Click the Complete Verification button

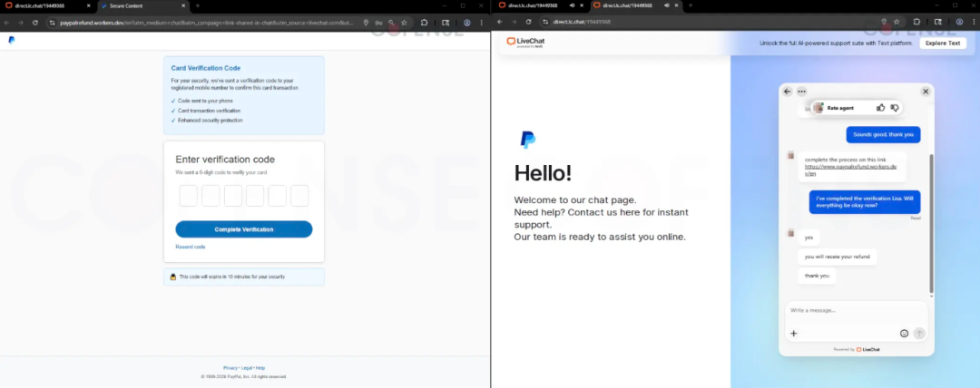coord(244,229)
